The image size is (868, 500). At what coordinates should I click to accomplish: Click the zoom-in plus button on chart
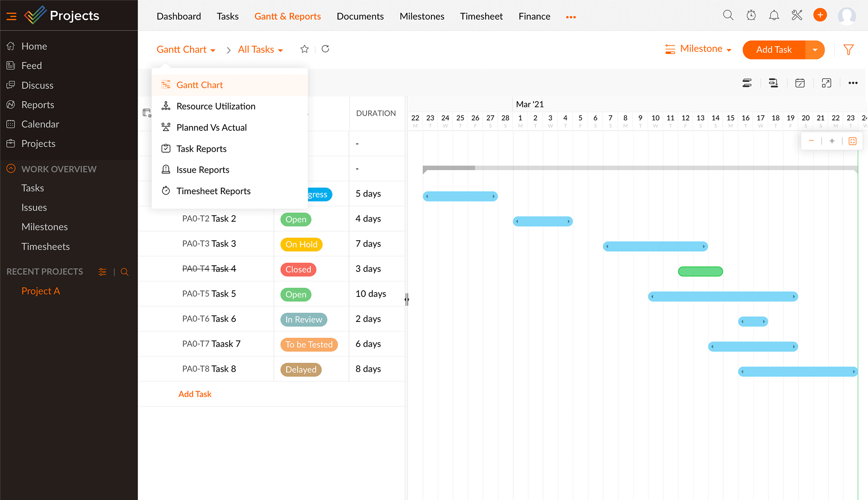(832, 141)
